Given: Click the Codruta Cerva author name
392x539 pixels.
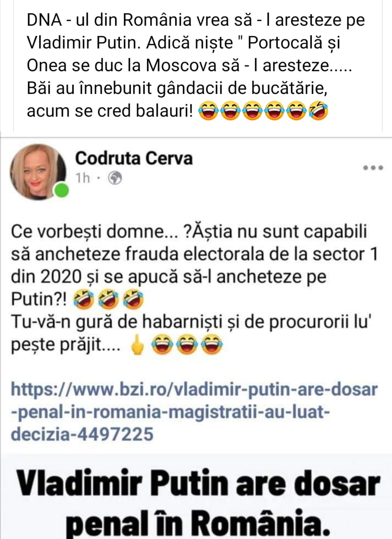Looking at the screenshot, I should coord(134,158).
